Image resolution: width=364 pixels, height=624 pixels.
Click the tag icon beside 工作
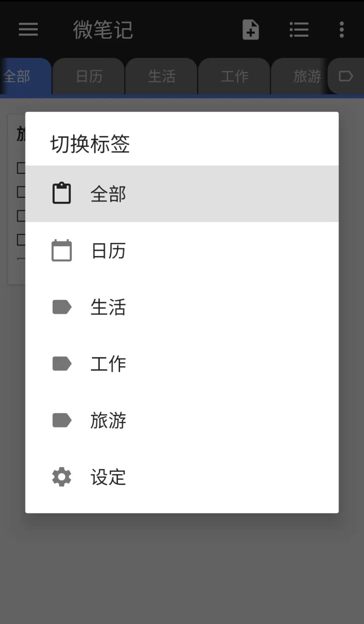pos(62,363)
